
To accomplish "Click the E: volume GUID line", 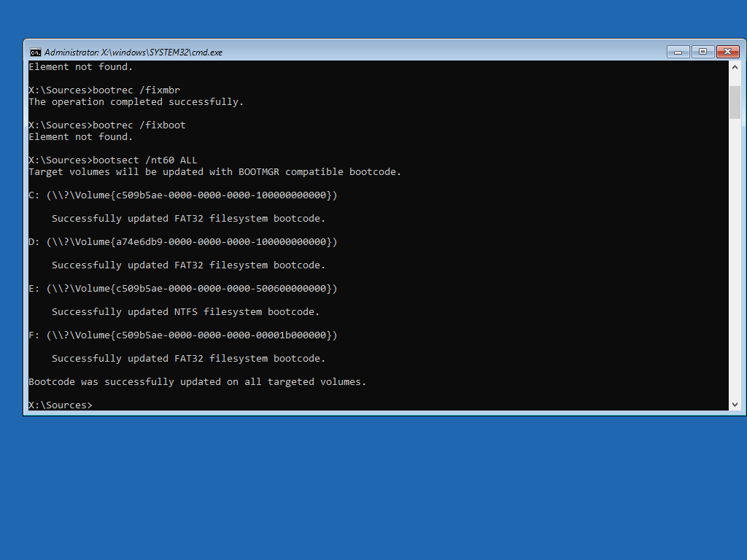I will pyautogui.click(x=183, y=289).
